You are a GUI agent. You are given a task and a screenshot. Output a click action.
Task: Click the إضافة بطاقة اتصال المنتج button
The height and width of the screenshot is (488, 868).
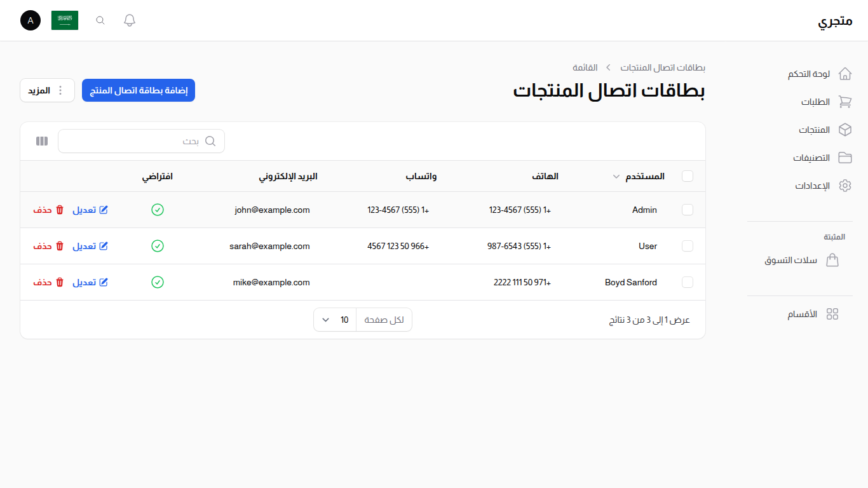click(x=138, y=90)
